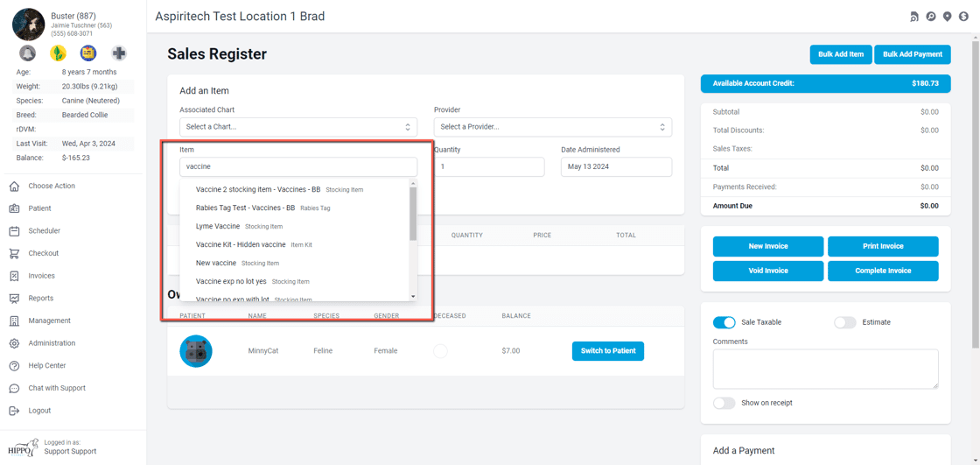Click the Complete Invoice button
The width and height of the screenshot is (980, 465).
(x=883, y=271)
